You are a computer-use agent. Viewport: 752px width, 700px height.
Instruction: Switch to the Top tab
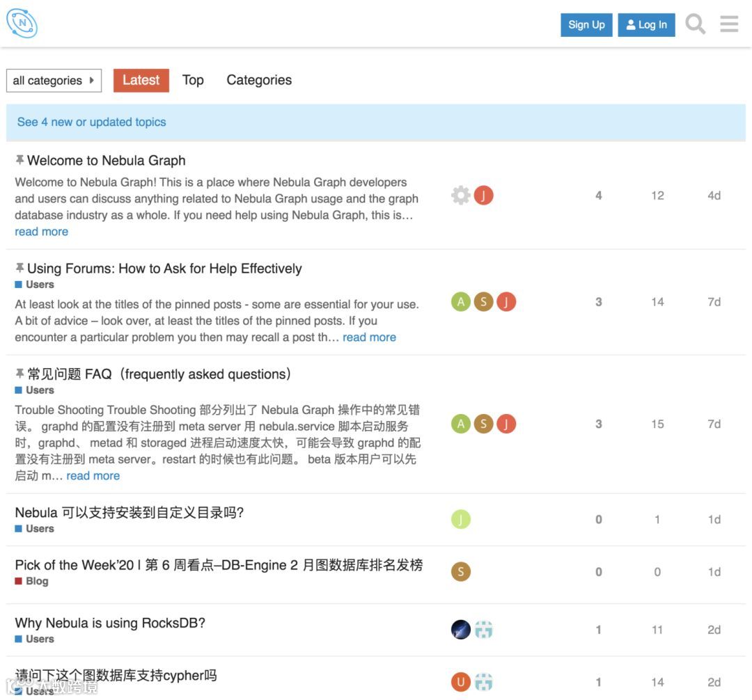click(x=193, y=80)
